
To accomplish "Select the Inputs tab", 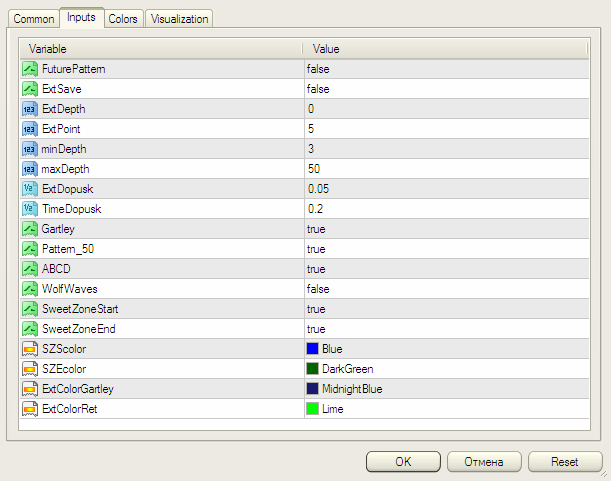I will 81,17.
